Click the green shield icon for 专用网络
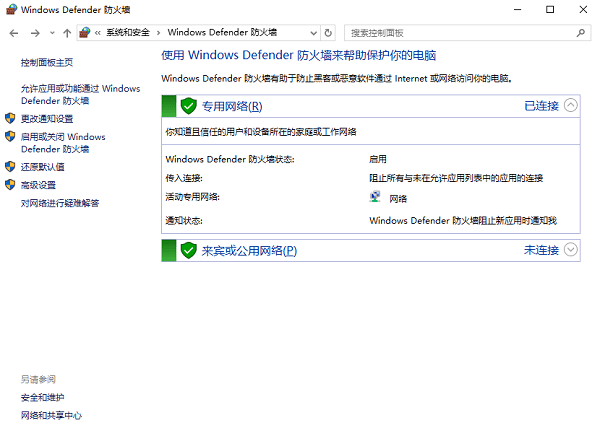 coord(188,105)
